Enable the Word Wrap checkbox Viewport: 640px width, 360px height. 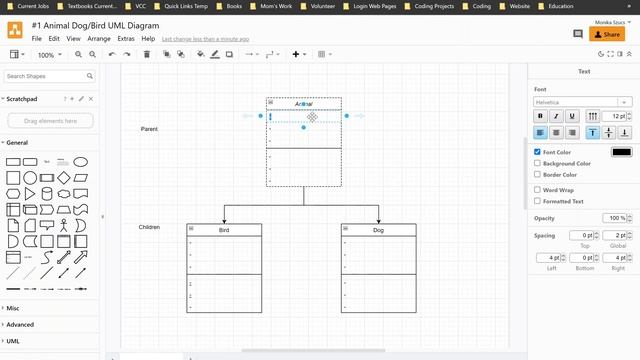pos(537,190)
